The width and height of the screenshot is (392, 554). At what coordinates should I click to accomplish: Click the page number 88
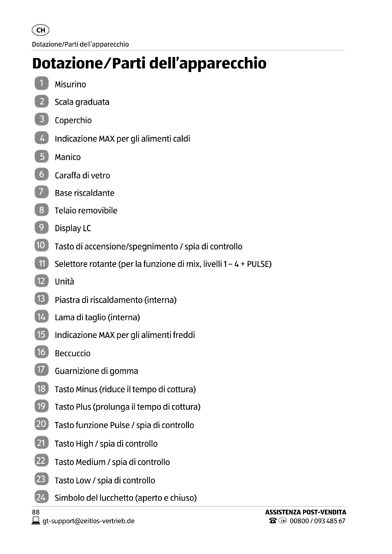36,512
